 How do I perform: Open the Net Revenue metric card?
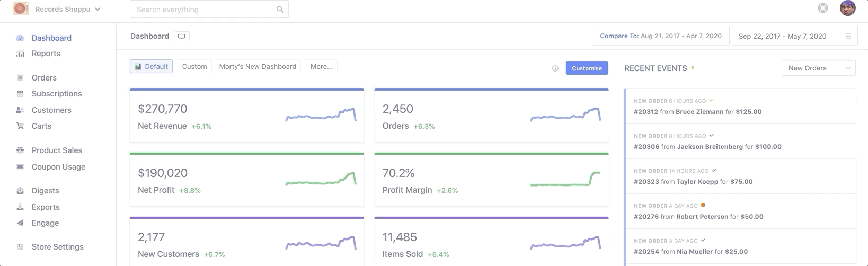(246, 116)
